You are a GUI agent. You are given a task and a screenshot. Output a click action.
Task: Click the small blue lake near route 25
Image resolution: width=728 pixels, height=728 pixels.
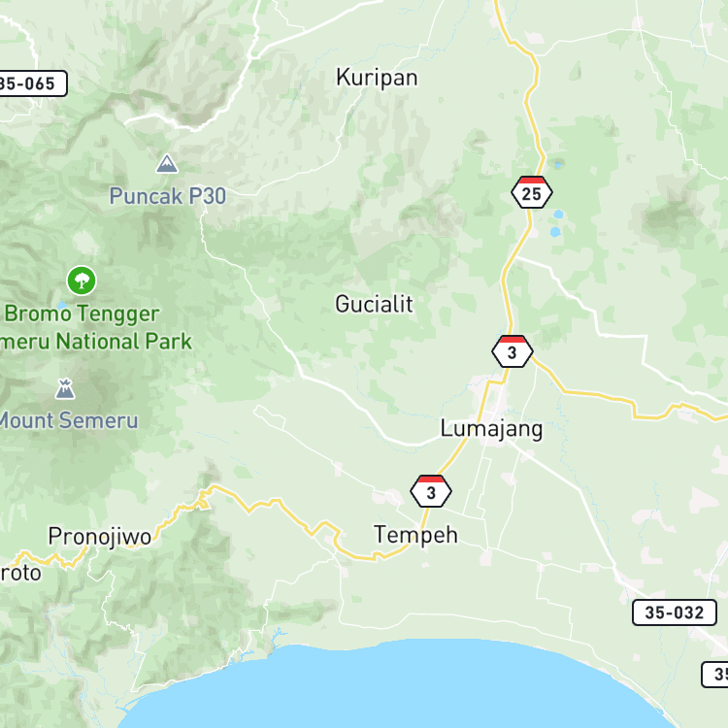(555, 231)
